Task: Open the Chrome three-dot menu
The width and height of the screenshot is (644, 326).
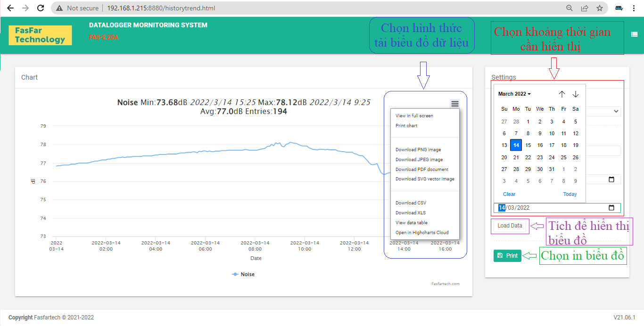Action: 634,8
